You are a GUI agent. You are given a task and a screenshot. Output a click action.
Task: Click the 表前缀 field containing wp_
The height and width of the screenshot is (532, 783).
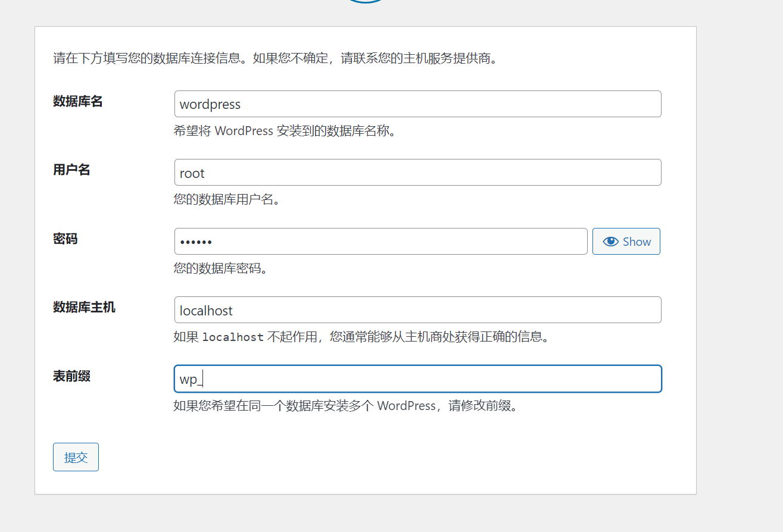[x=417, y=379]
